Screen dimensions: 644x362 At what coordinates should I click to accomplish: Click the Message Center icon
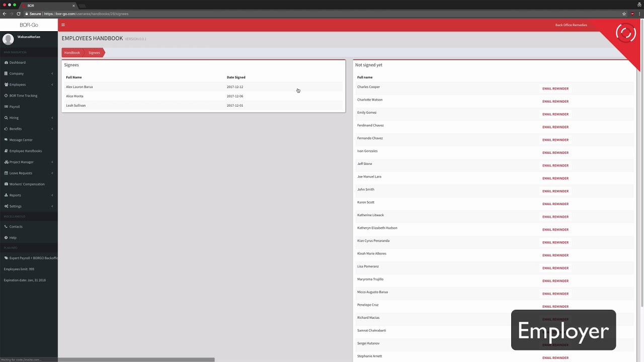(6, 140)
